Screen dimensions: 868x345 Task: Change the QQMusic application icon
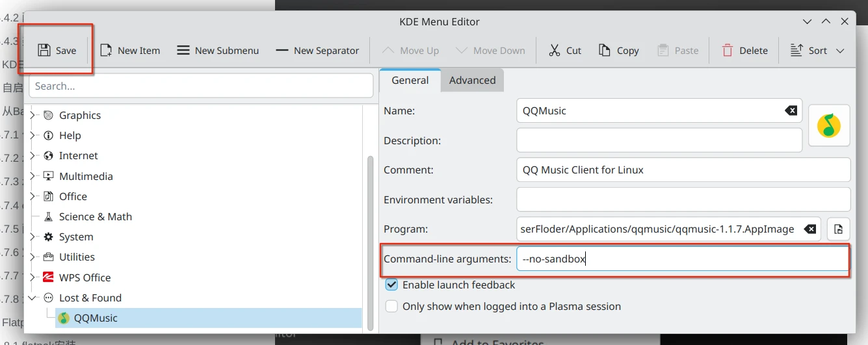[x=829, y=125]
